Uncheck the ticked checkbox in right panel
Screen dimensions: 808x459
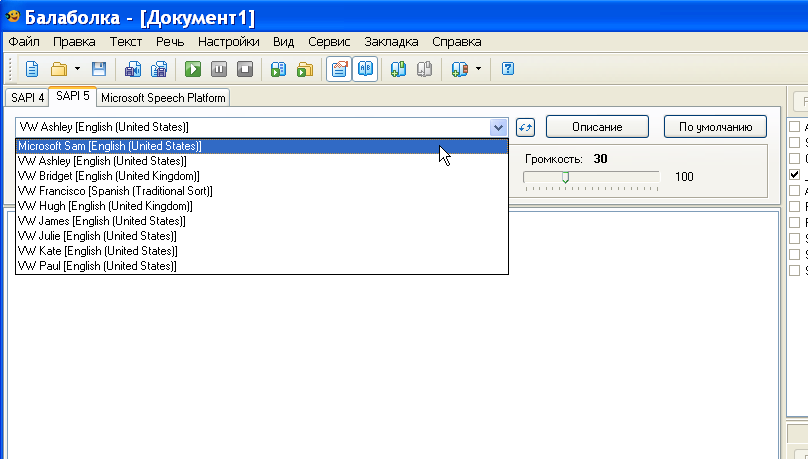[x=794, y=175]
